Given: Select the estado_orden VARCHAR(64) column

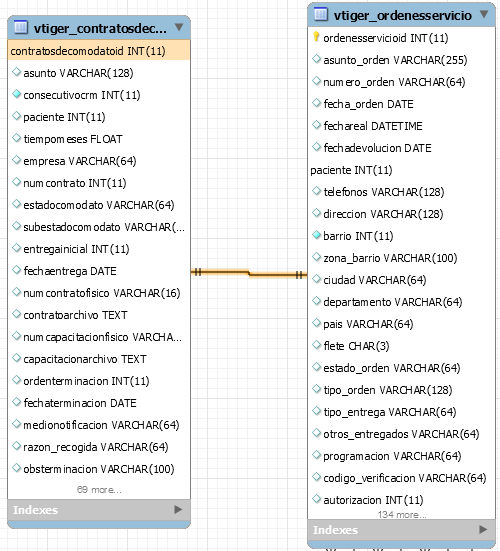Looking at the screenshot, I should pyautogui.click(x=402, y=368).
